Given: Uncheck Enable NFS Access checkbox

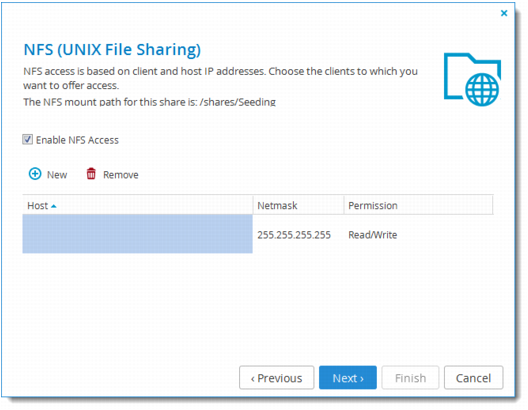Looking at the screenshot, I should pos(28,139).
